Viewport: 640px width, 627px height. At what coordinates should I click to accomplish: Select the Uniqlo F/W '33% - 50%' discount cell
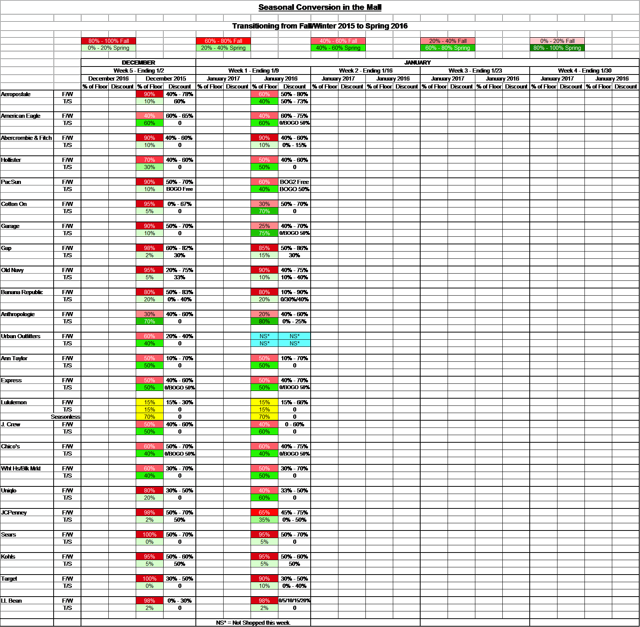[294, 491]
